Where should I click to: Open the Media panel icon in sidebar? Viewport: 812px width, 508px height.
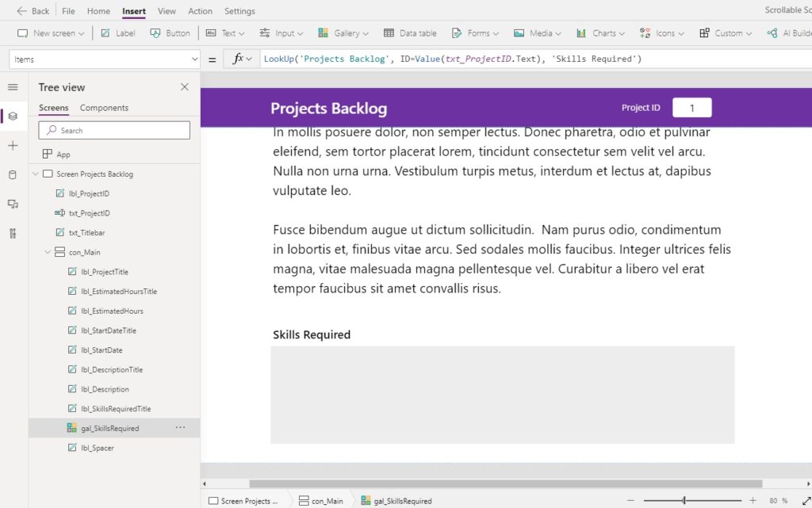pyautogui.click(x=13, y=203)
